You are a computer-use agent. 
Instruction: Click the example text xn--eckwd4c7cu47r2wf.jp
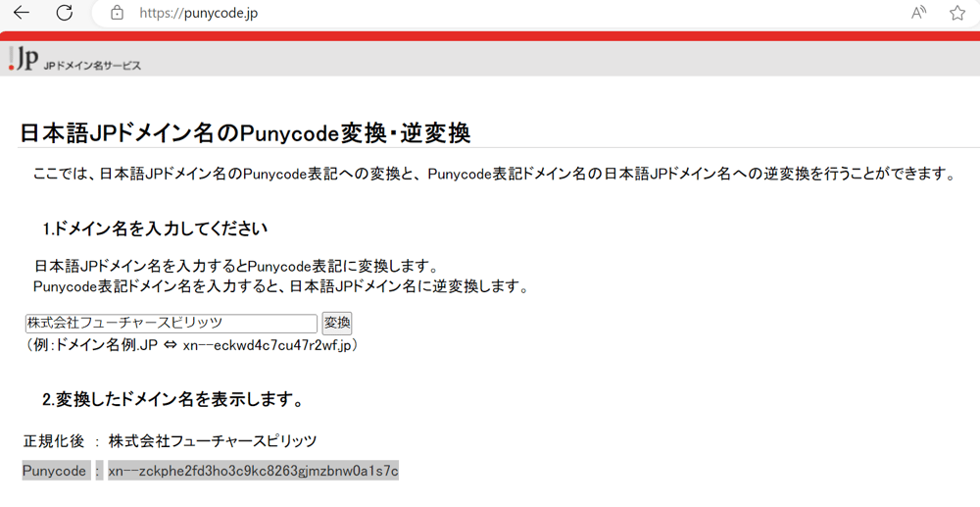[267, 345]
